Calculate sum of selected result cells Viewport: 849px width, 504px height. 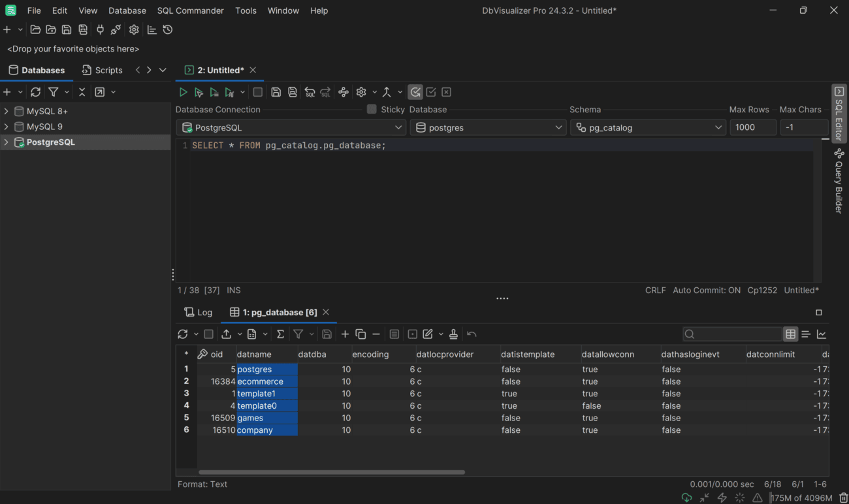click(280, 334)
